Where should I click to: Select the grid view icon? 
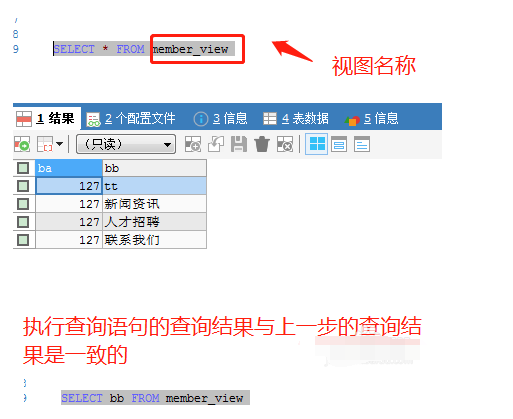[x=317, y=144]
